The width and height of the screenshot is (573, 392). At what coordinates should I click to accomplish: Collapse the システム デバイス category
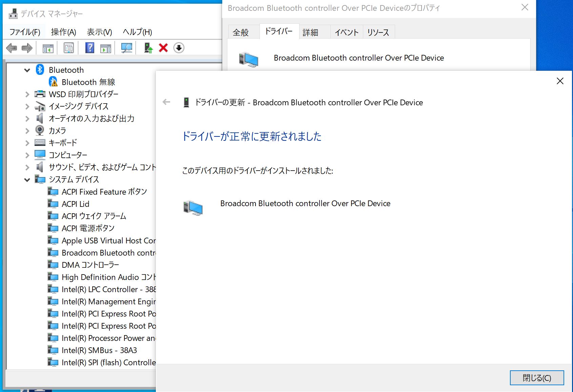tap(27, 180)
